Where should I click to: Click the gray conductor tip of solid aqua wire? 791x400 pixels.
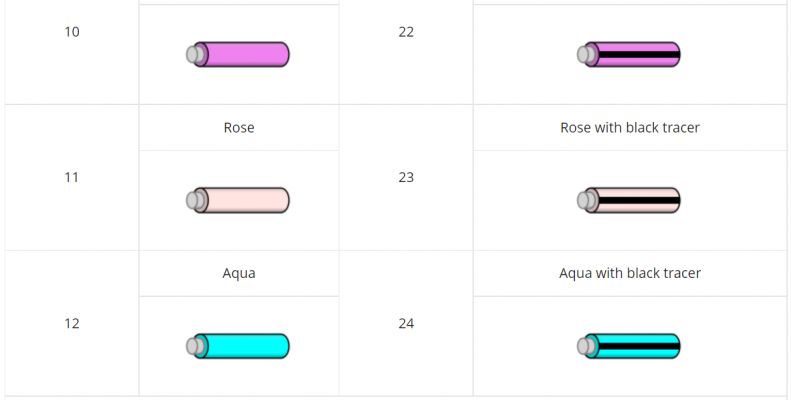pos(193,346)
